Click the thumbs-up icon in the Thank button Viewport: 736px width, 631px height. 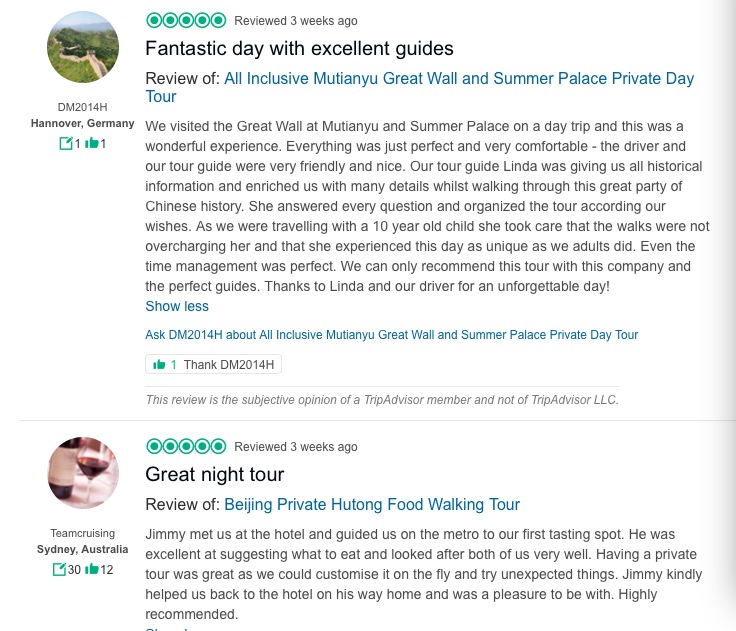pyautogui.click(x=158, y=365)
